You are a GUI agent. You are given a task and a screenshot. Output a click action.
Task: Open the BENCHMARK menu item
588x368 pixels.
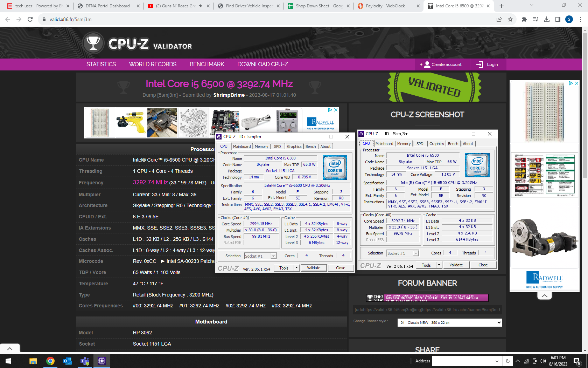point(207,64)
